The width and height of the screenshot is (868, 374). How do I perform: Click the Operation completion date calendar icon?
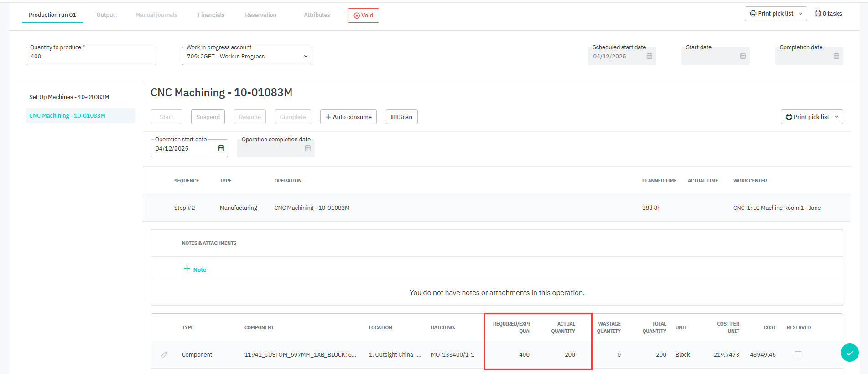click(308, 148)
